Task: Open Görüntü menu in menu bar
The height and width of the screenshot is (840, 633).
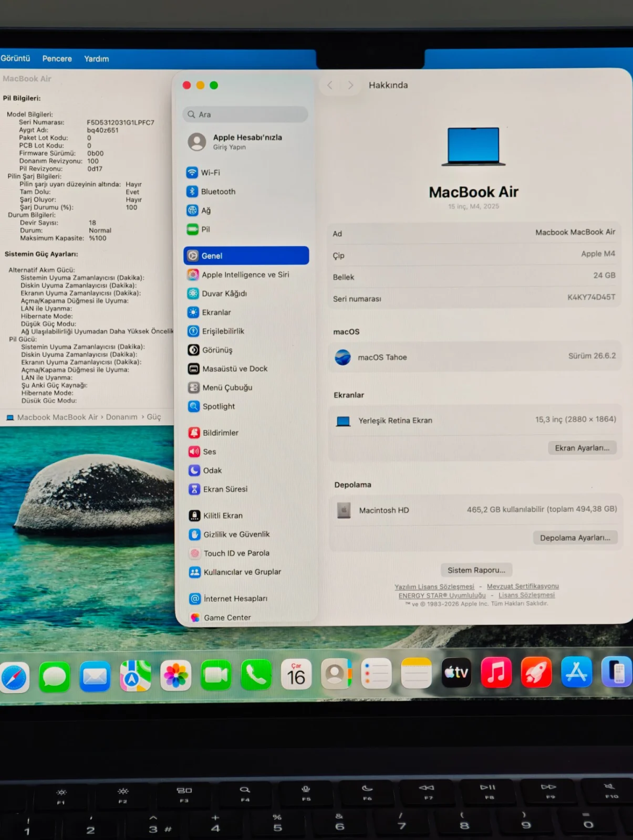Action: pos(15,58)
